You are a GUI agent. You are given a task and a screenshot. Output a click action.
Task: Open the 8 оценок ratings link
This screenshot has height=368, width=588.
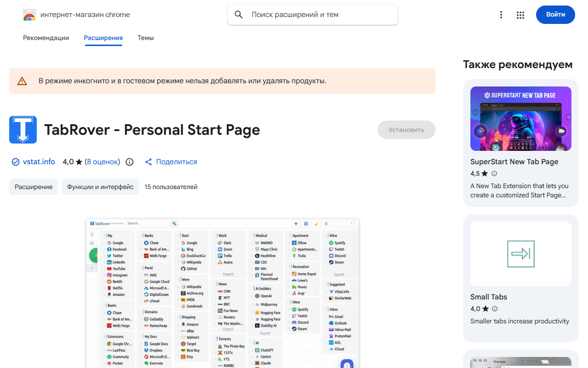102,162
